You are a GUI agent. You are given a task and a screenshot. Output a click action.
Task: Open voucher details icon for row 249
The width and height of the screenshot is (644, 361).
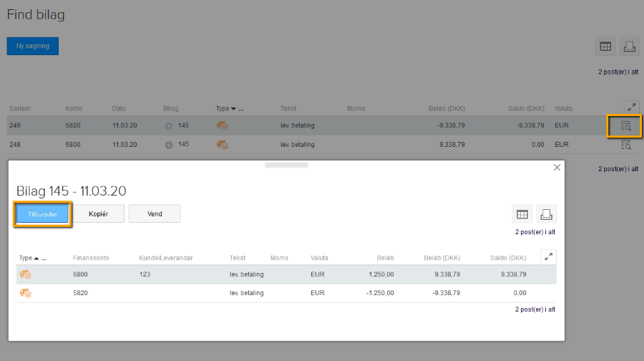pos(626,126)
